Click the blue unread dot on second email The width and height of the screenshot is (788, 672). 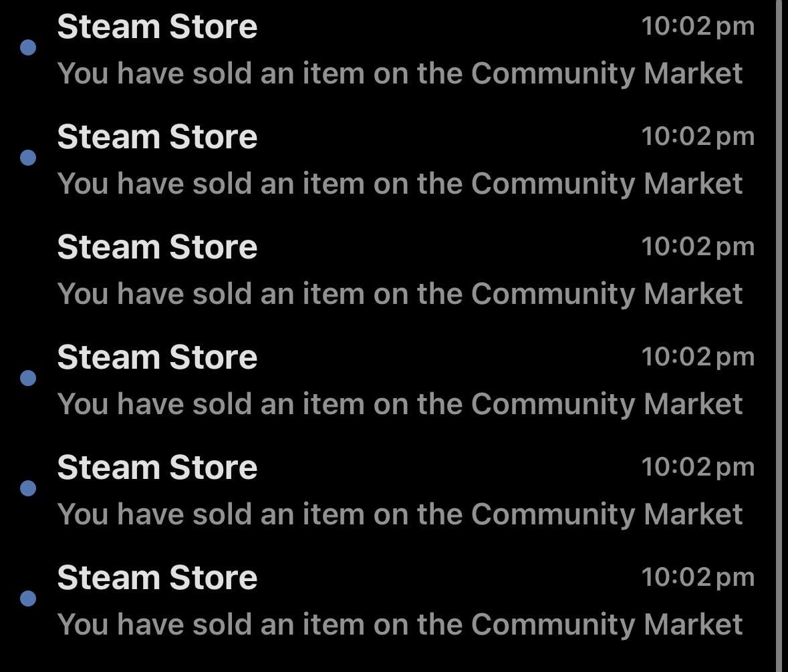point(28,158)
